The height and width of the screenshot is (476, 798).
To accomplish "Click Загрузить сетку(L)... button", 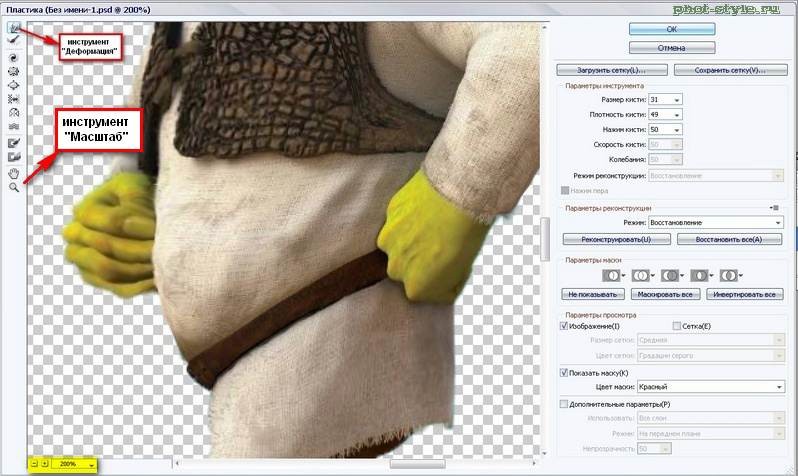I will [612, 70].
